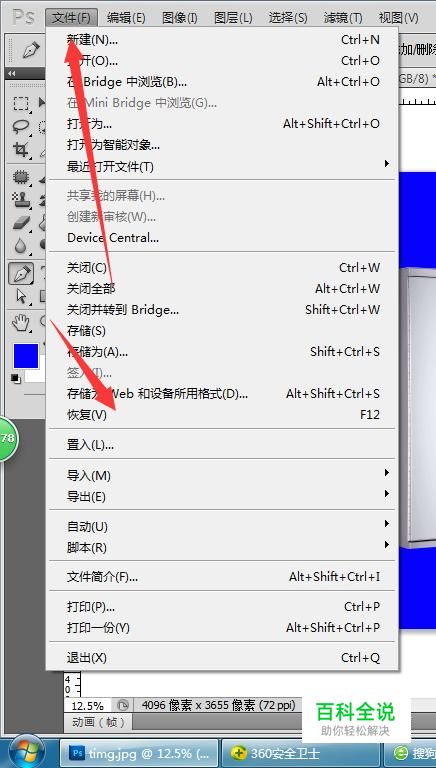The width and height of the screenshot is (436, 768).
Task: Click the blue foreground color swatch
Action: [26, 356]
